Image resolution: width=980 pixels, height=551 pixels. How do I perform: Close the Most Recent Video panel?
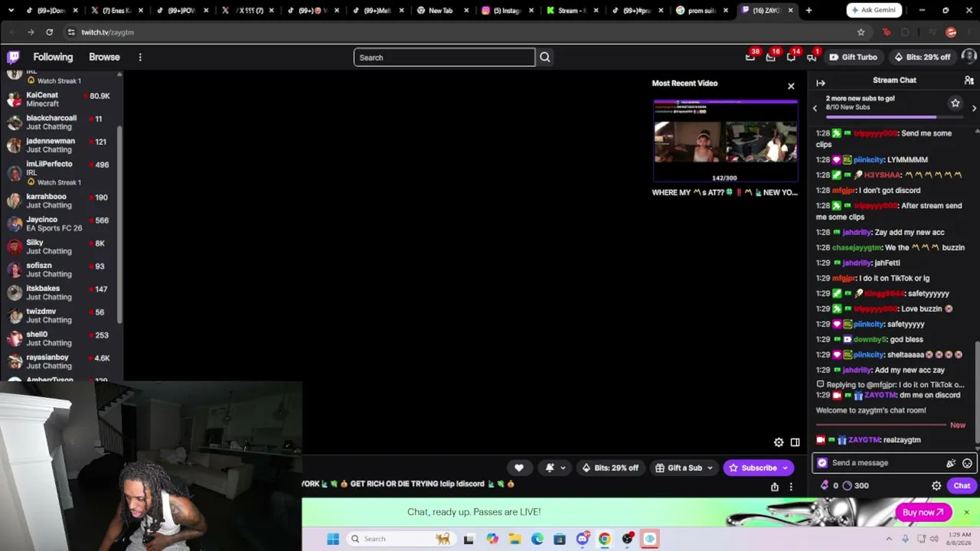(x=791, y=86)
